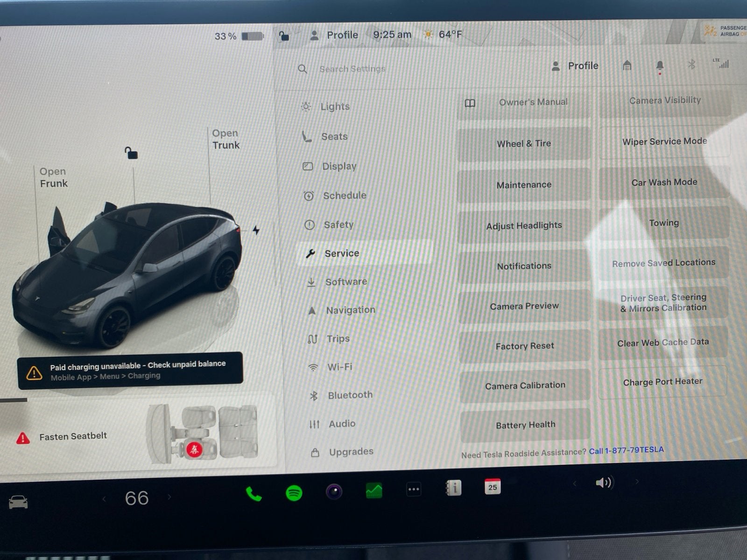747x560 pixels.
Task: Click the notification bell icon
Action: tap(660, 66)
